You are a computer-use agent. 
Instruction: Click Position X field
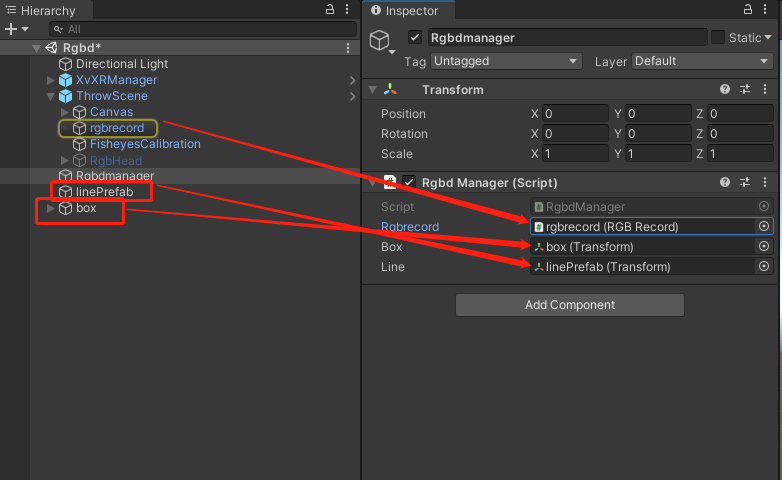[x=575, y=114]
